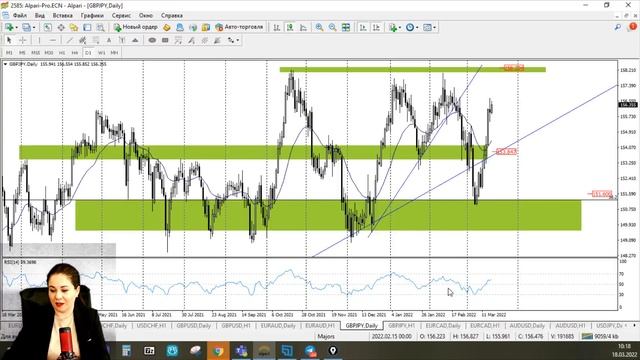Open the New Chart toolbar icon

click(9, 27)
